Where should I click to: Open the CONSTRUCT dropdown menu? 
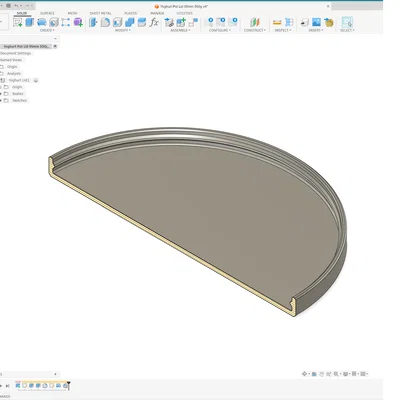tap(255, 30)
